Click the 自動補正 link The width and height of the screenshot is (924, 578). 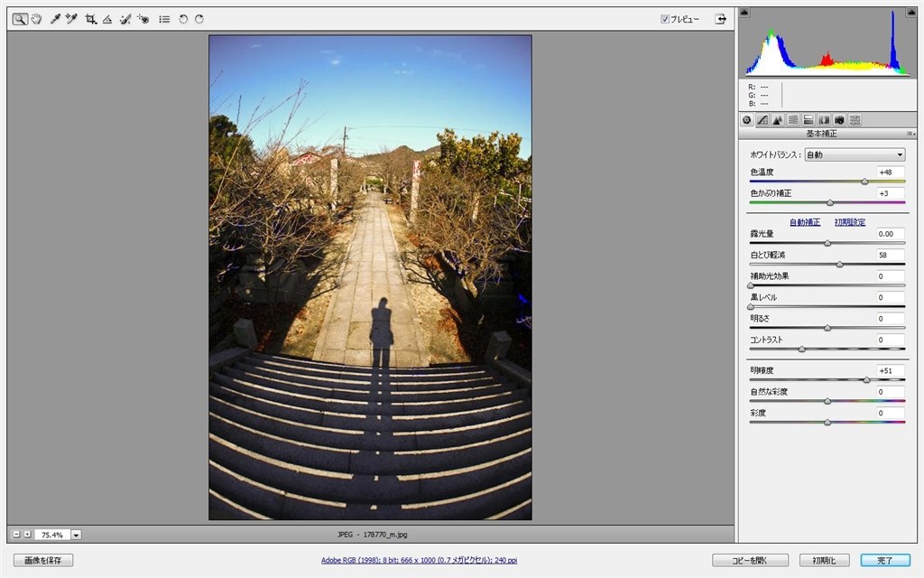(x=805, y=222)
